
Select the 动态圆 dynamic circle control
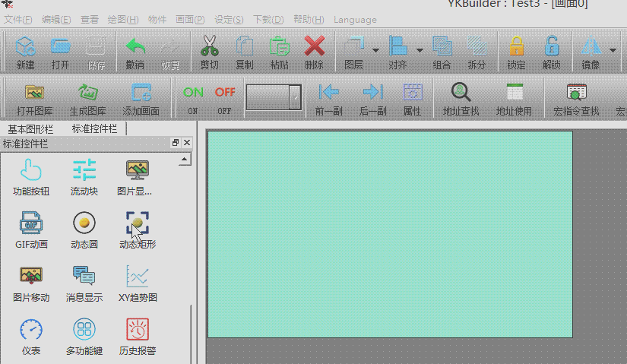tap(84, 224)
